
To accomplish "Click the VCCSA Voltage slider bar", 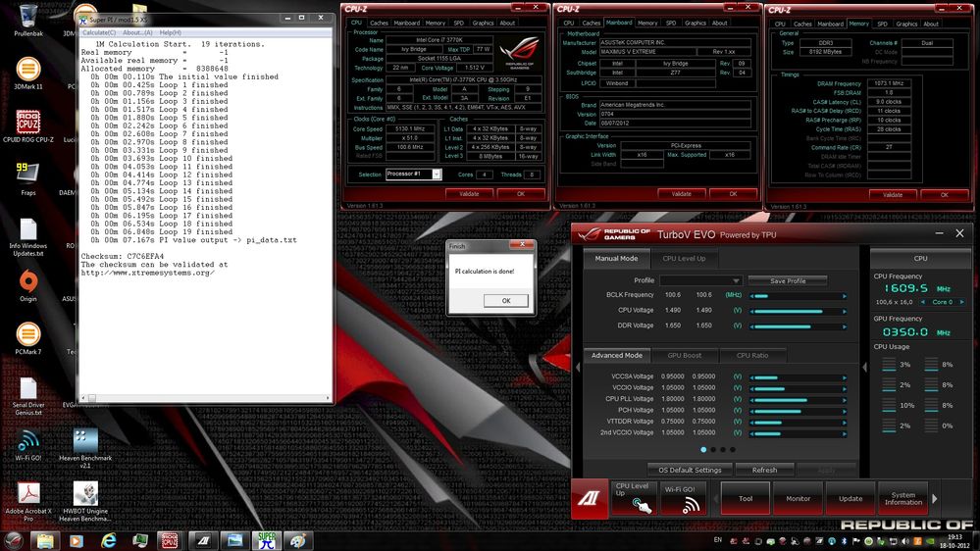I will (x=799, y=377).
